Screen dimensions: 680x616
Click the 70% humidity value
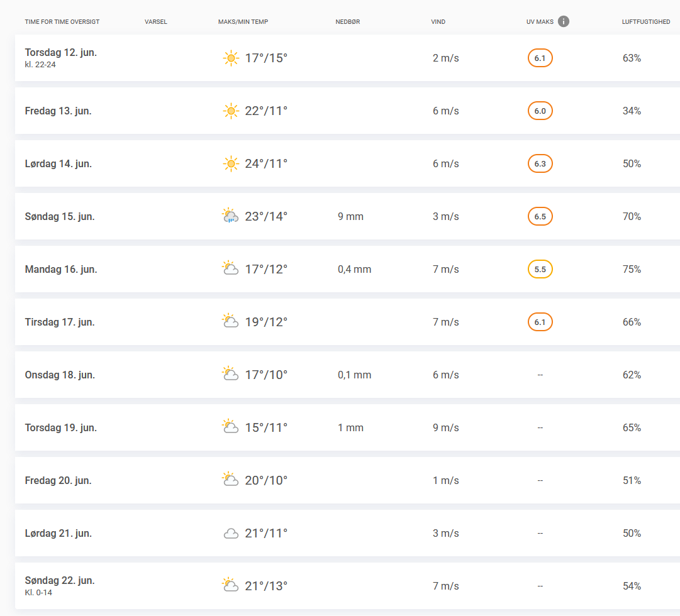(632, 216)
